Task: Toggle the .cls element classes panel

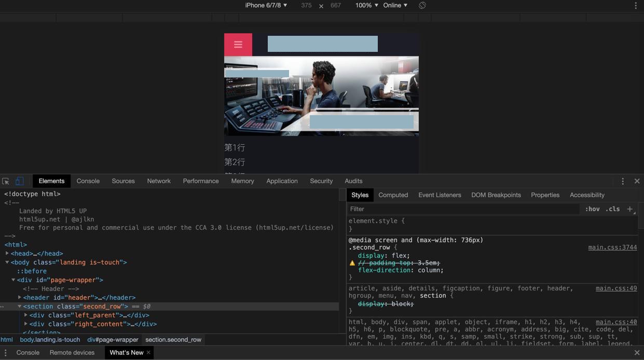Action: pos(613,209)
